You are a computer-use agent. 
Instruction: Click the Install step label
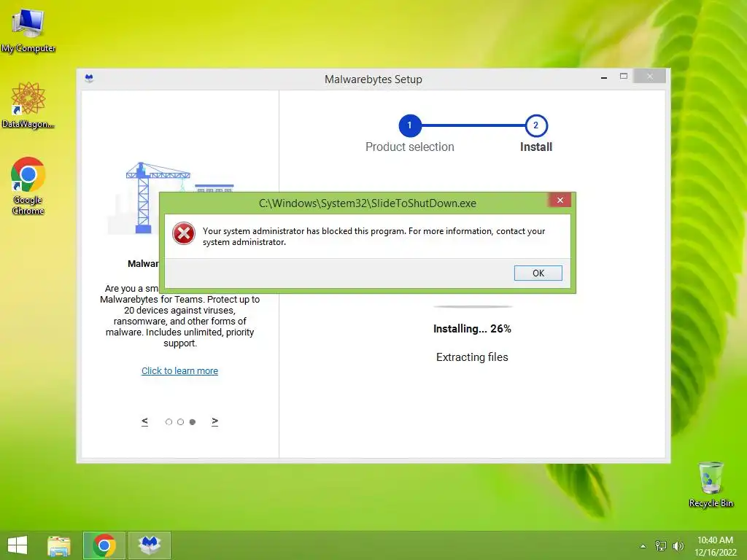pyautogui.click(x=536, y=147)
